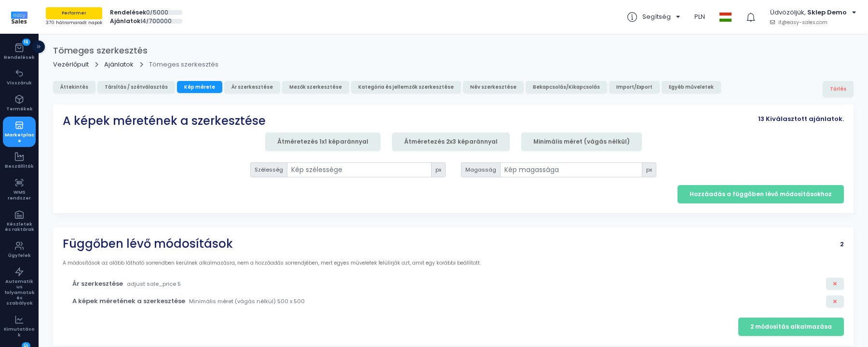Image resolution: width=868 pixels, height=347 pixels.
Task: Open Visszáruk returns icon in sidebar
Action: click(x=19, y=73)
